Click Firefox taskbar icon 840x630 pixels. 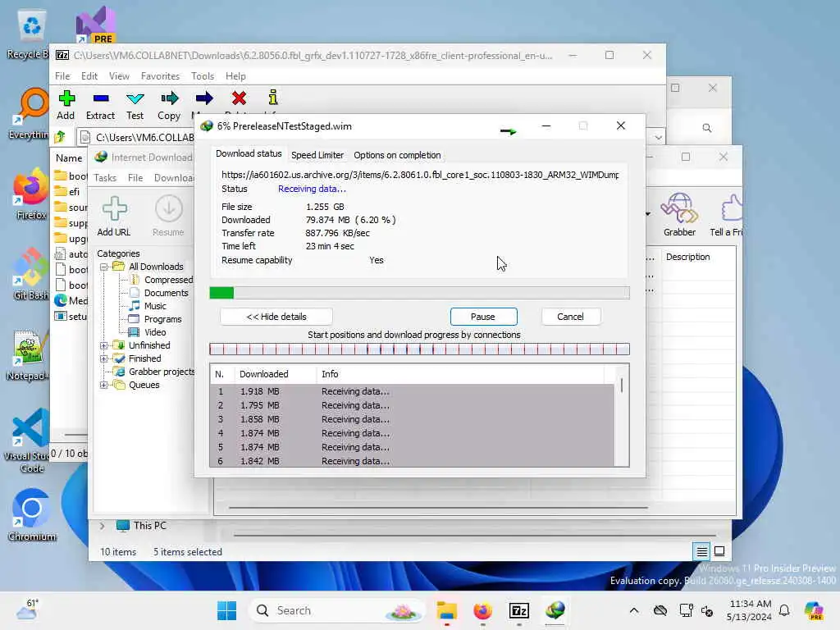(482, 610)
